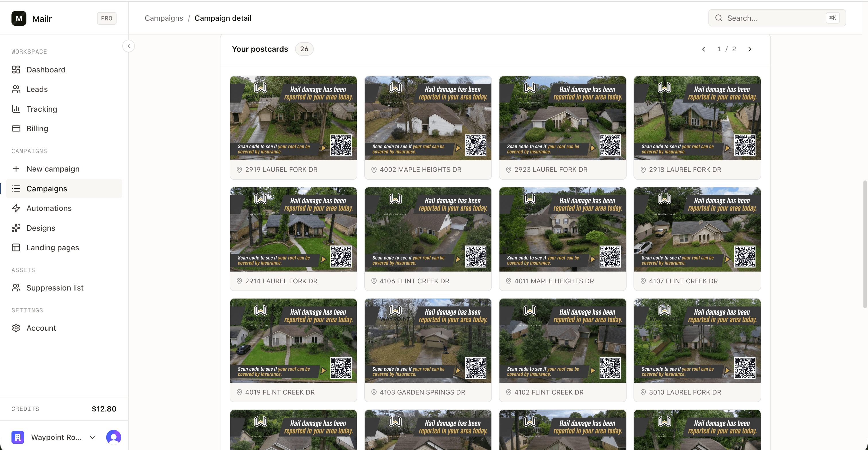Image resolution: width=868 pixels, height=450 pixels.
Task: Click the Campaigns list icon
Action: click(x=16, y=189)
